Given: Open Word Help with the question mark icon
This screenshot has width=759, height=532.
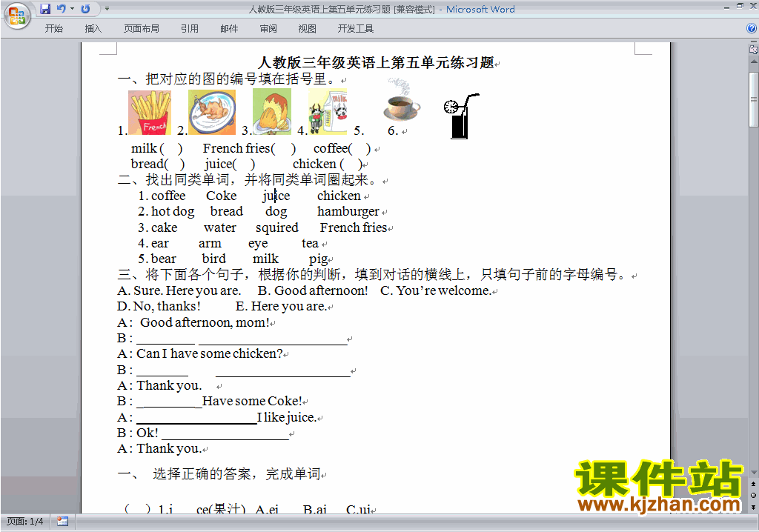Looking at the screenshot, I should (752, 28).
